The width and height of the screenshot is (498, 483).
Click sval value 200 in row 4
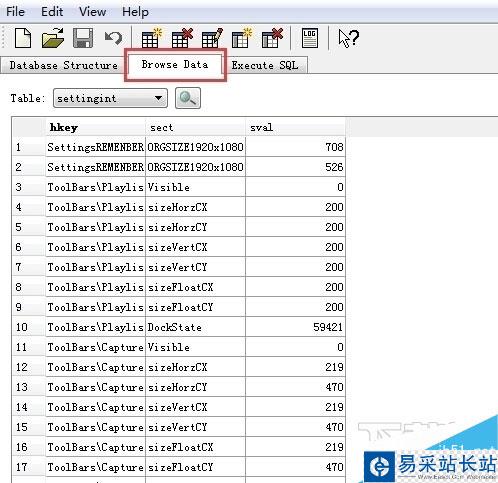(x=295, y=207)
